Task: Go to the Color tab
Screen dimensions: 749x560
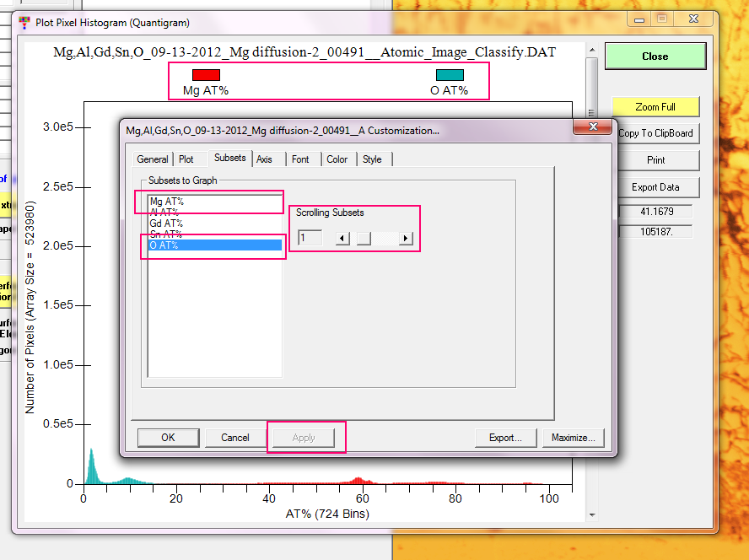Action: click(x=337, y=159)
